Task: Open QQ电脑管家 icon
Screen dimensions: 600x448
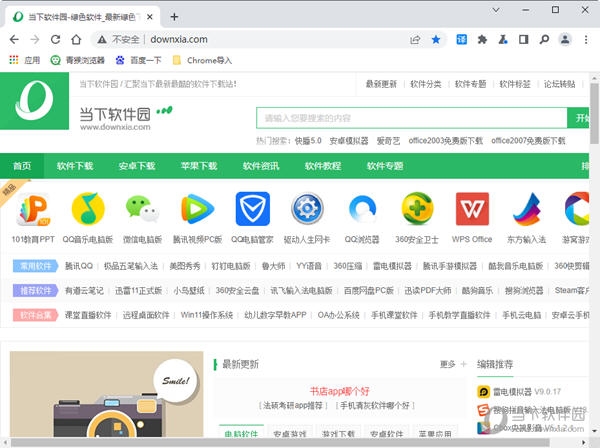Action: 253,209
